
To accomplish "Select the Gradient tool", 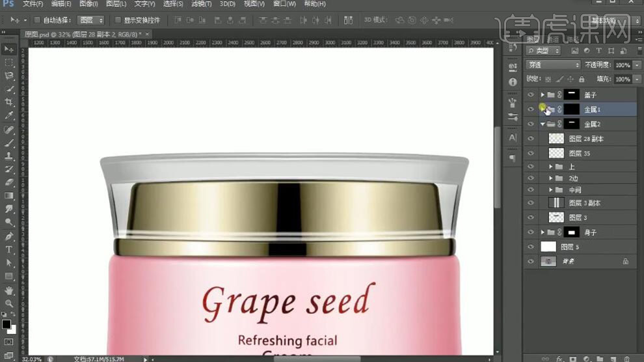I will tap(8, 195).
